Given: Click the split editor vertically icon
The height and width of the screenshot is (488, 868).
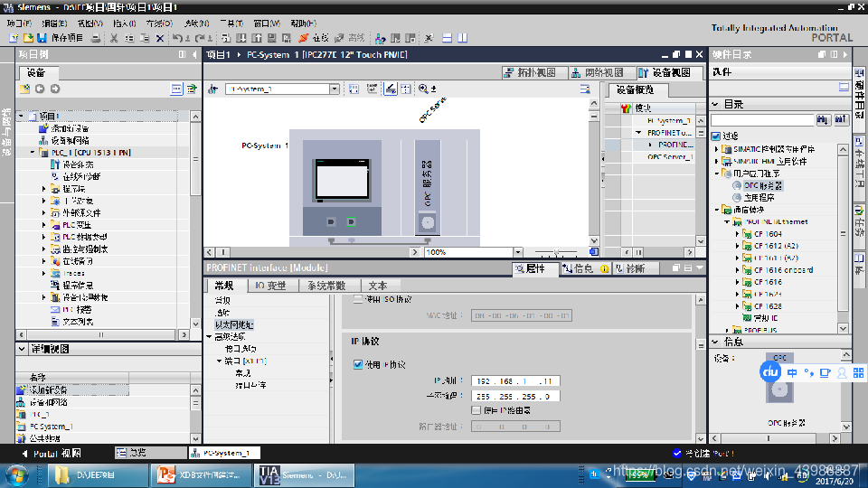Looking at the screenshot, I should 463,38.
